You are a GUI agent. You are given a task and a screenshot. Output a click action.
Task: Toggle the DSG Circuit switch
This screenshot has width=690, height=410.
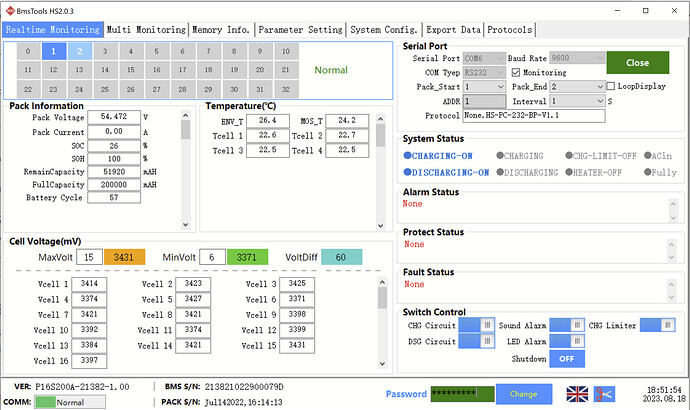477,341
